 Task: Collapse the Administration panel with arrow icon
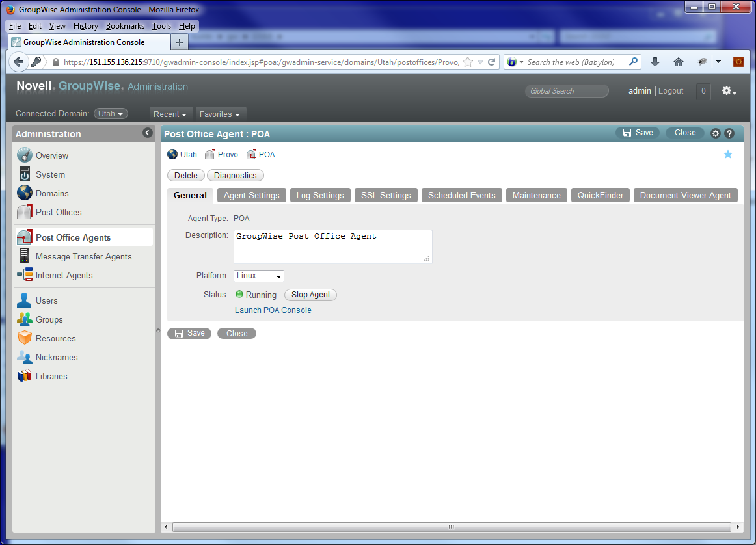pyautogui.click(x=148, y=133)
